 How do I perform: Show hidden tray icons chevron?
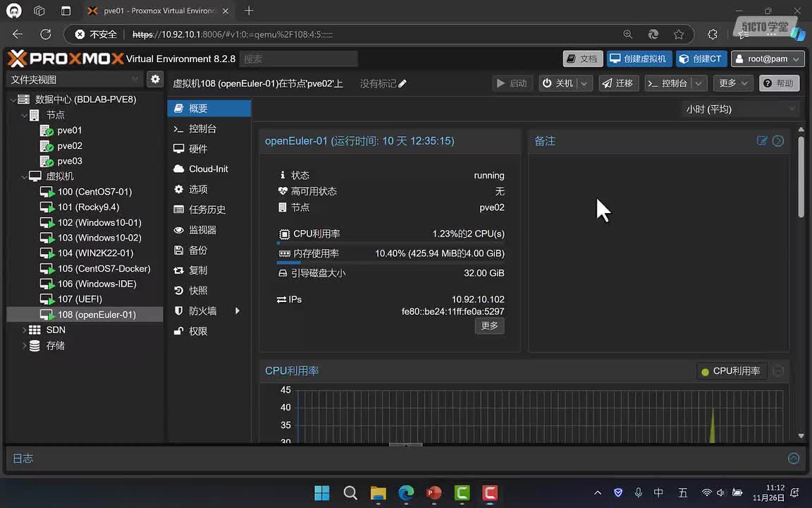(598, 492)
